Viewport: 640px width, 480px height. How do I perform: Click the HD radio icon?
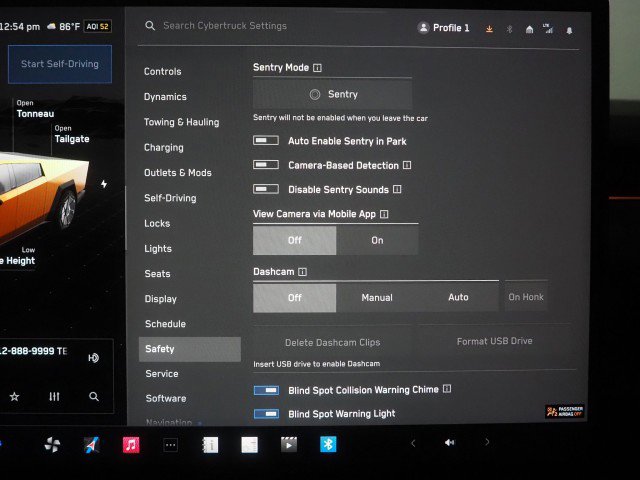point(93,358)
